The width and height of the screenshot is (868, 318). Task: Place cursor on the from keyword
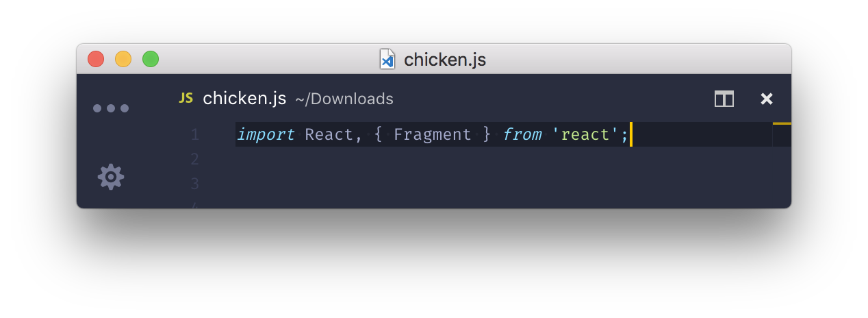coord(522,134)
